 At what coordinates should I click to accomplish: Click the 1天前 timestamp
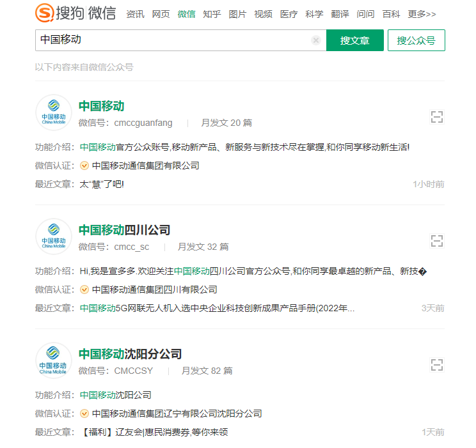(432, 432)
